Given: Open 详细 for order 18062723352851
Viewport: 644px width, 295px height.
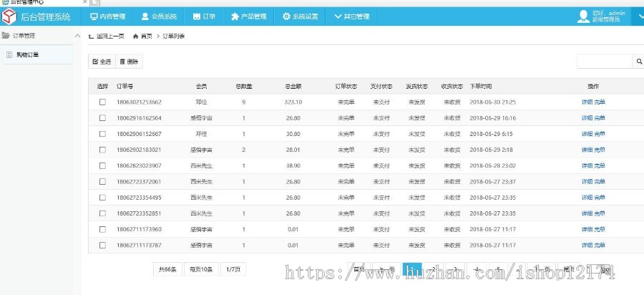Looking at the screenshot, I should (x=587, y=213).
